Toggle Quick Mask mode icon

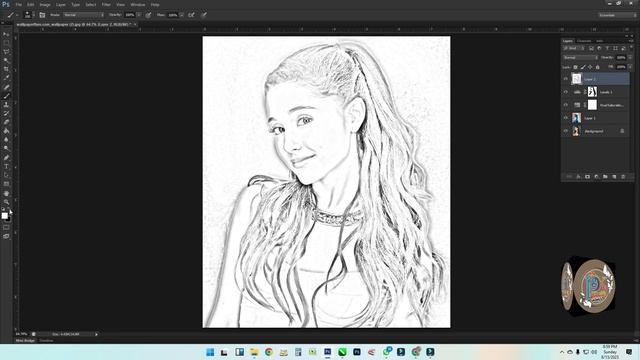pos(6,227)
